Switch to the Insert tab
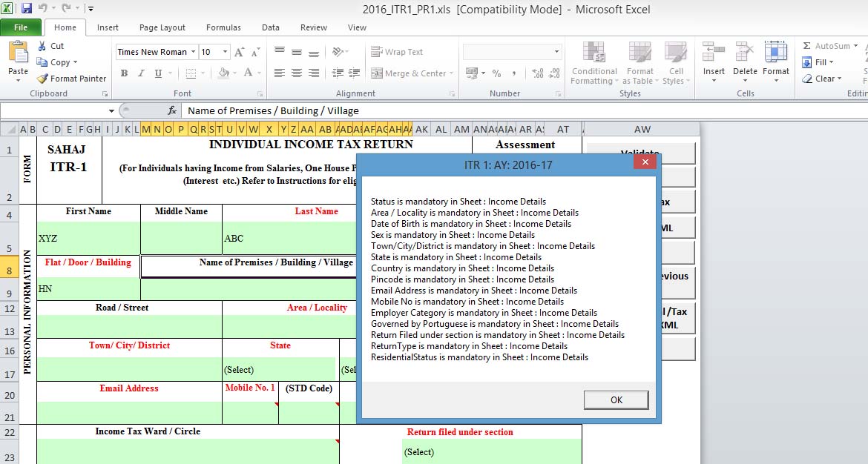 tap(108, 27)
